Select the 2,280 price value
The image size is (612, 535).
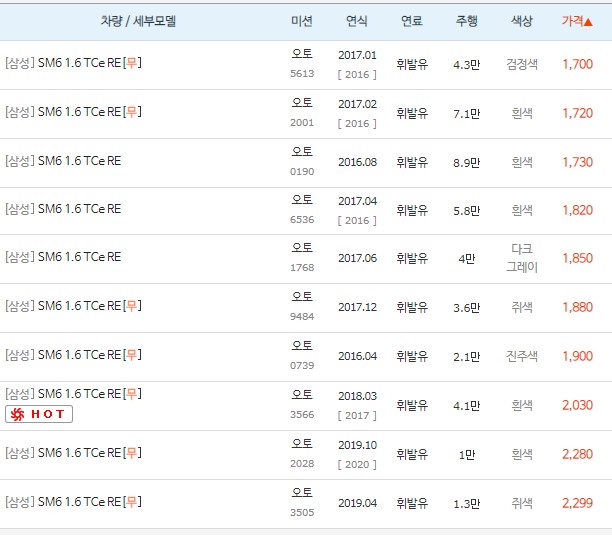[x=577, y=454]
